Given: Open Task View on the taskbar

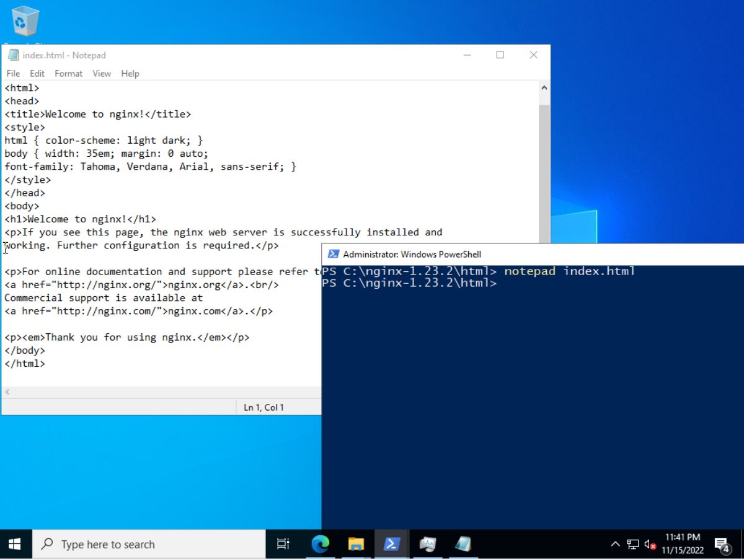Looking at the screenshot, I should [x=283, y=543].
